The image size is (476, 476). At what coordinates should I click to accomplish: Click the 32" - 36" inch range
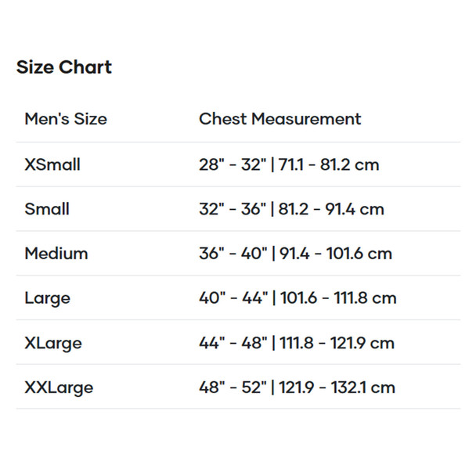233,209
